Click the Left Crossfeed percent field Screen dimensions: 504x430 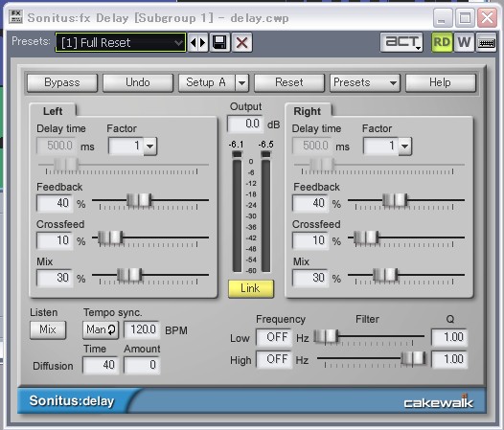click(55, 240)
